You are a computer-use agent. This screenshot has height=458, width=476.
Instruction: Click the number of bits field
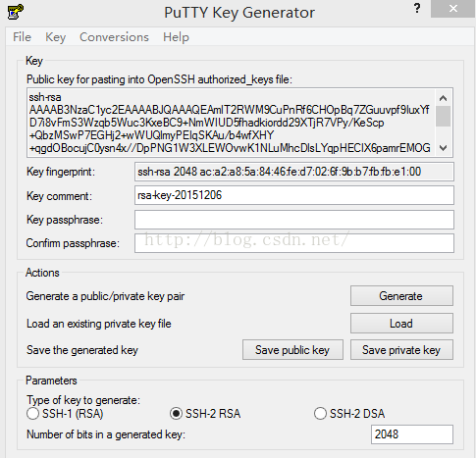click(412, 434)
